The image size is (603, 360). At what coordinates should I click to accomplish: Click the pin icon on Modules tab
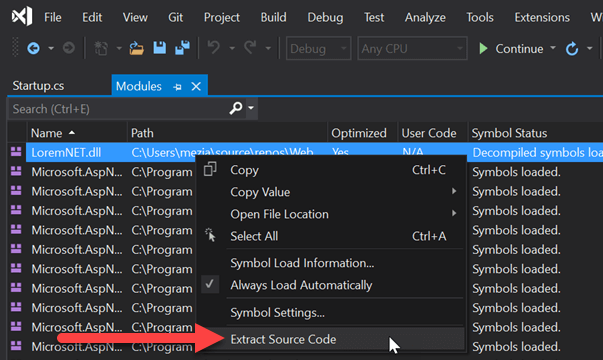click(x=177, y=87)
